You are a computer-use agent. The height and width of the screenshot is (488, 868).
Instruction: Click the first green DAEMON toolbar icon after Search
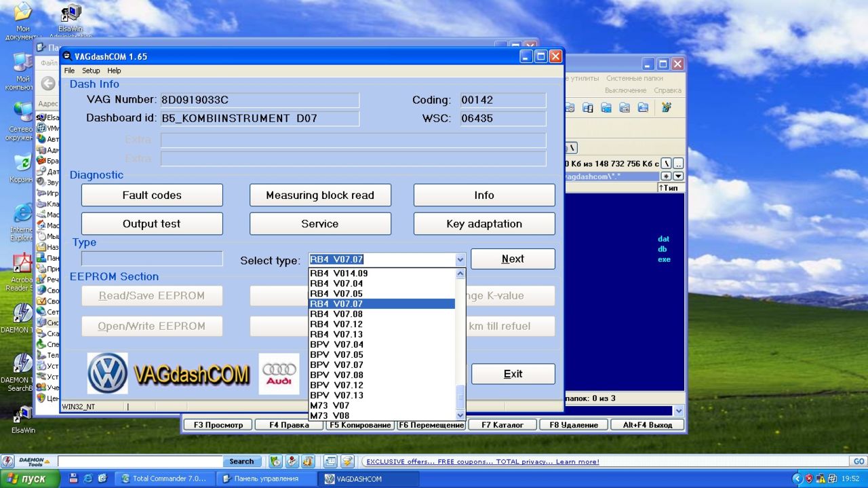point(275,462)
